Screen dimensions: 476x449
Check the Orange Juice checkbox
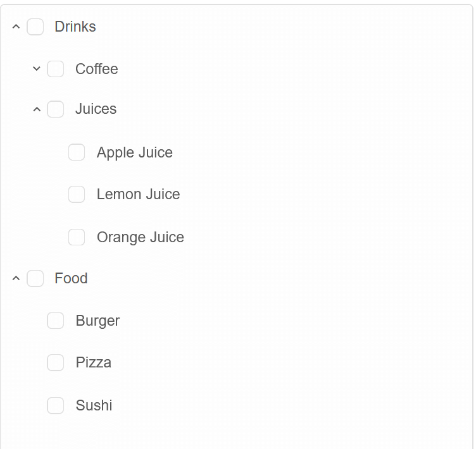77,237
